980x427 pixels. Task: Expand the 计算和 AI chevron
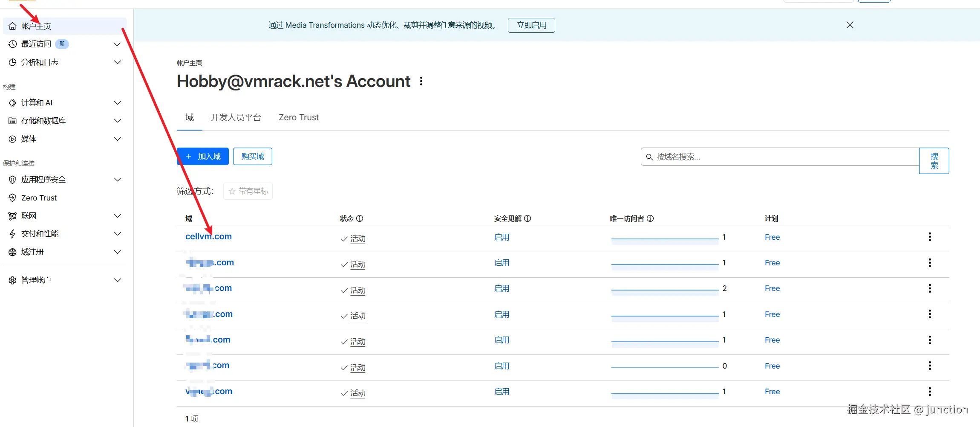[117, 103]
